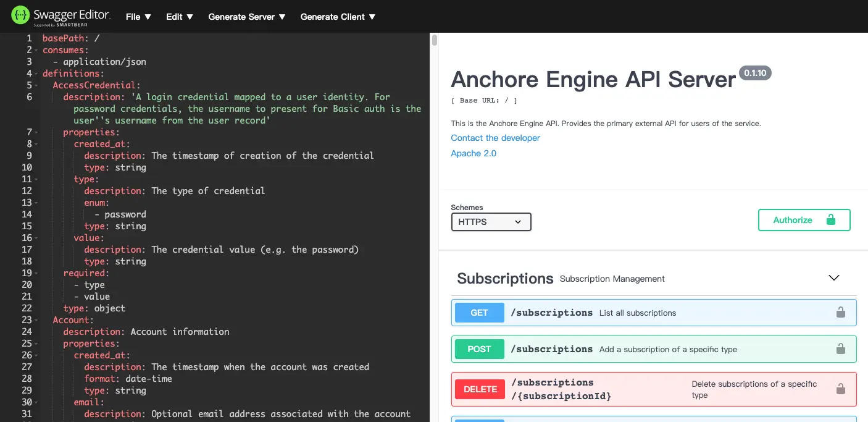
Task: Select the red DELETE method badge
Action: 479,389
